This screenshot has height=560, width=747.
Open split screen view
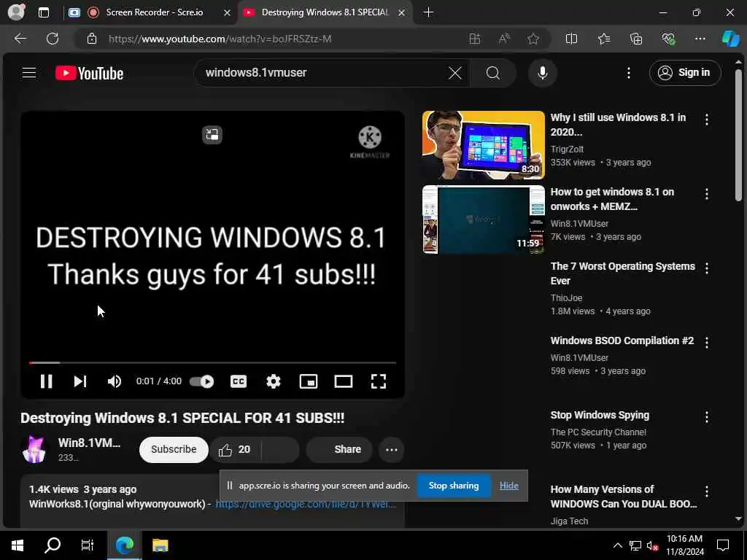[571, 39]
